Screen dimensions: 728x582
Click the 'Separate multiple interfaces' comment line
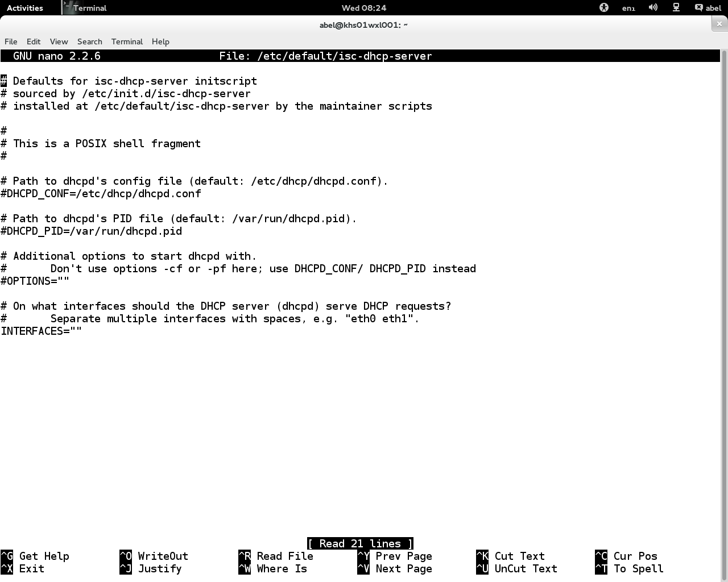[210, 319]
